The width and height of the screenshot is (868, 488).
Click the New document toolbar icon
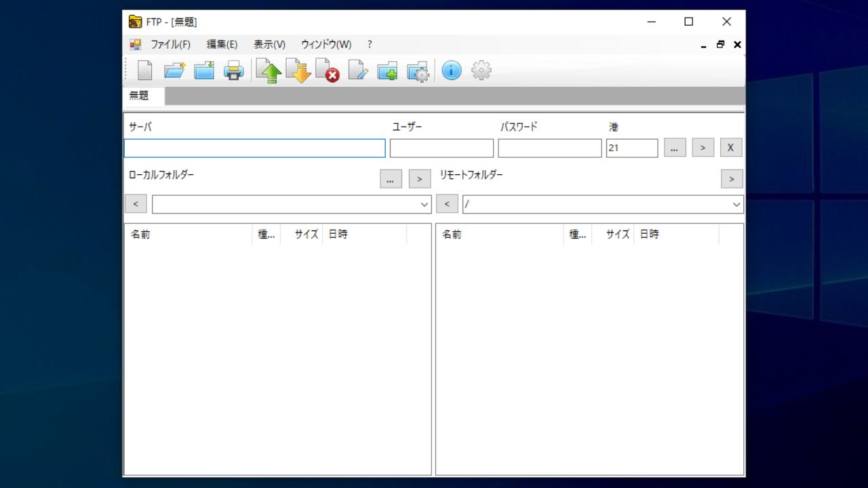click(144, 70)
